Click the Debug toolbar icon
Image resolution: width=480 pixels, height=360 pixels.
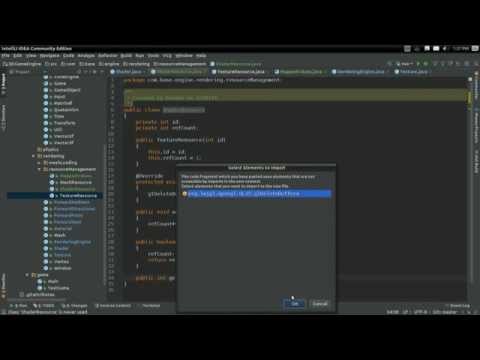(426, 63)
